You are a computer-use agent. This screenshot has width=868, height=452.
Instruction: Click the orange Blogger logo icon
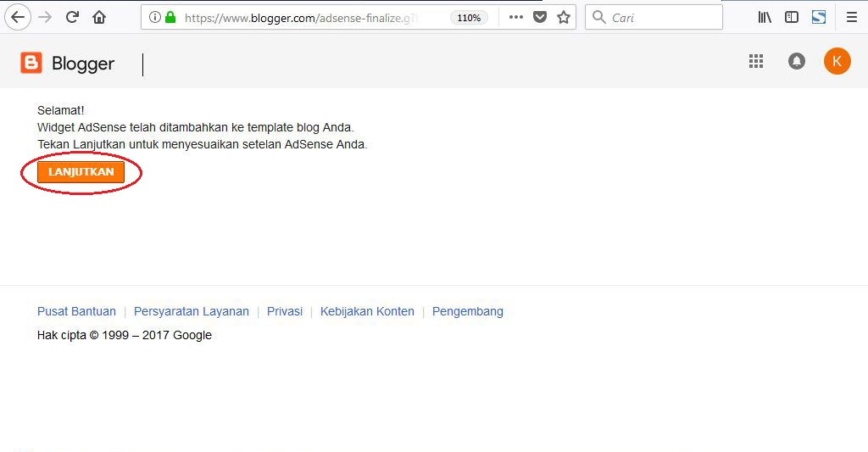pos(31,63)
